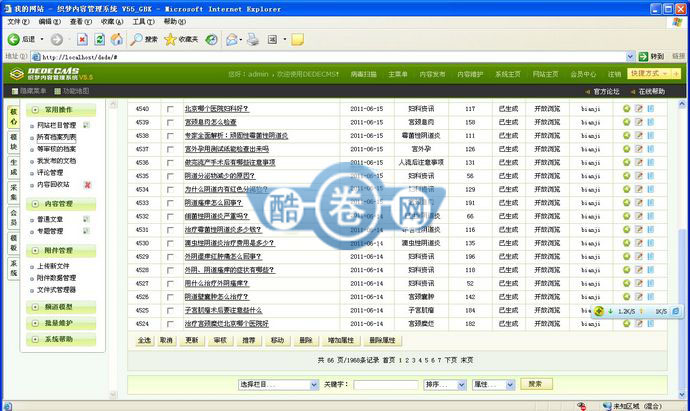Click the edit icon for row 4537
Viewport: 690px width, 411px height.
tap(639, 149)
